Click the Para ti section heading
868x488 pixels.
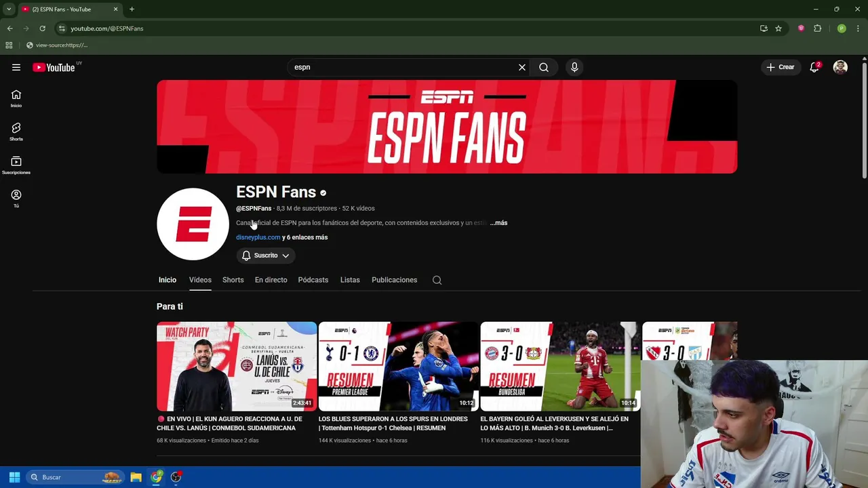[x=170, y=306]
